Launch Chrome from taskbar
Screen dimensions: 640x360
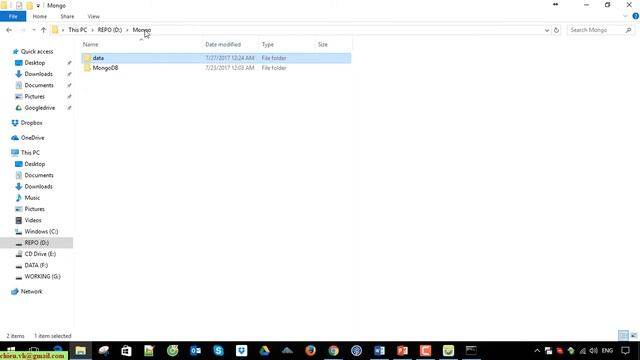tap(333, 351)
